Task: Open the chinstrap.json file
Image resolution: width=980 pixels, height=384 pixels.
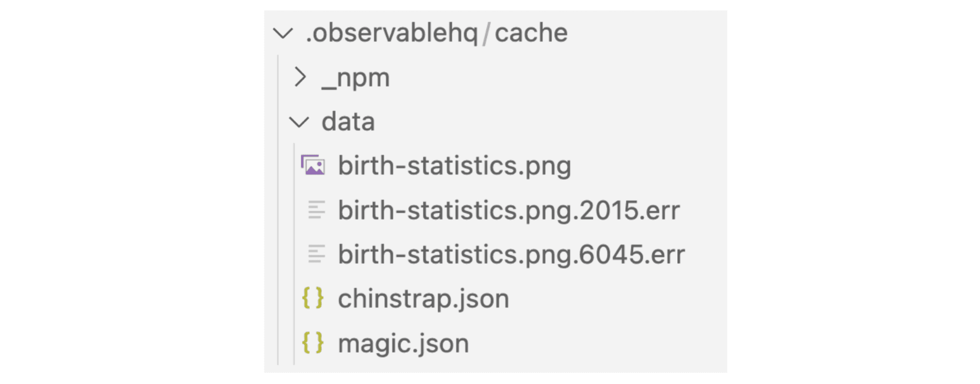Action: pos(423,298)
